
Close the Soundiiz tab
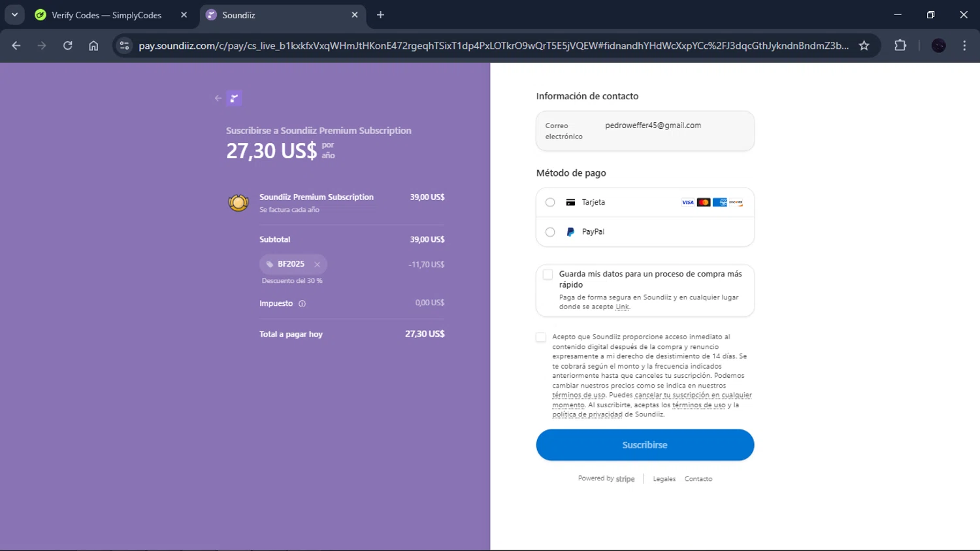(x=355, y=15)
